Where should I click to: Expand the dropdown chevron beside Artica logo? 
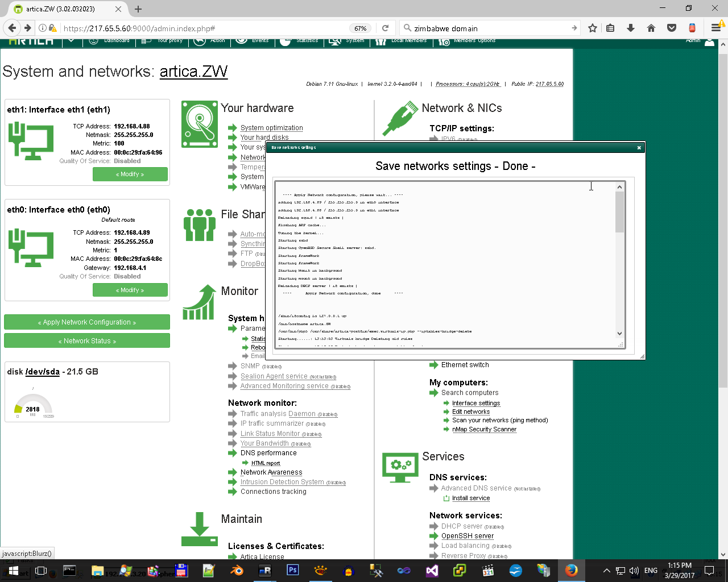[71, 41]
